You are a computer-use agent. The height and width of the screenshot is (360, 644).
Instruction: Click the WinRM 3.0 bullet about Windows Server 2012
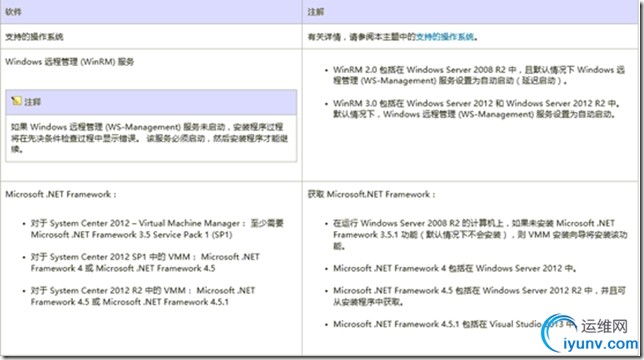476,108
